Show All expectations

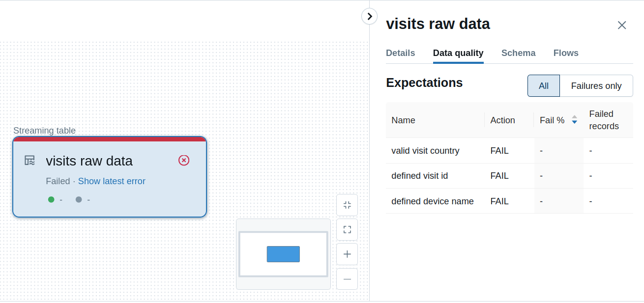pyautogui.click(x=544, y=86)
